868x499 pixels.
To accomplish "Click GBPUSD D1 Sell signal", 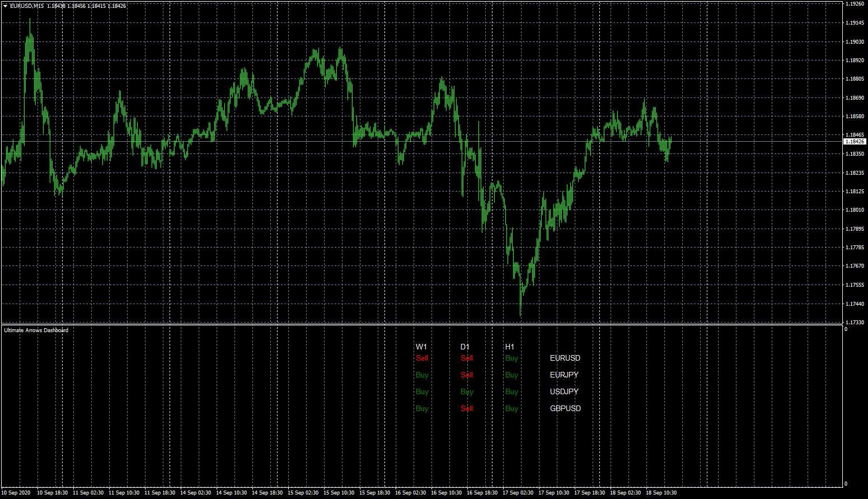I will 467,408.
